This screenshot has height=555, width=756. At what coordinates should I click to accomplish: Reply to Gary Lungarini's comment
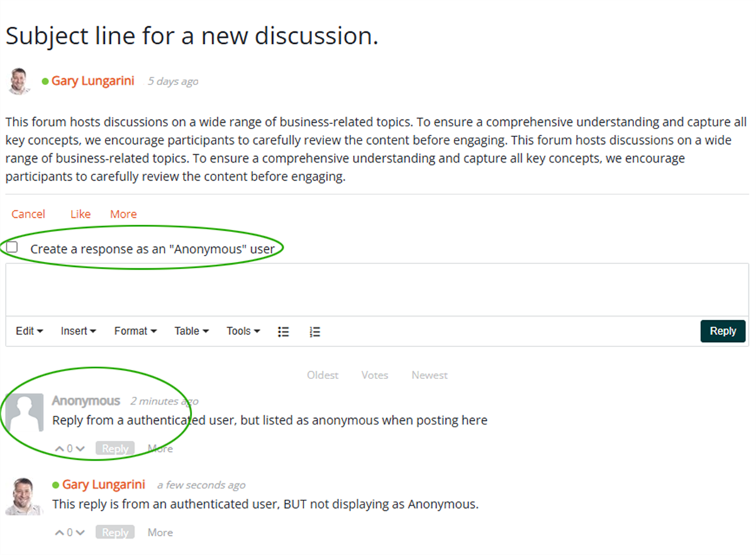pyautogui.click(x=115, y=532)
